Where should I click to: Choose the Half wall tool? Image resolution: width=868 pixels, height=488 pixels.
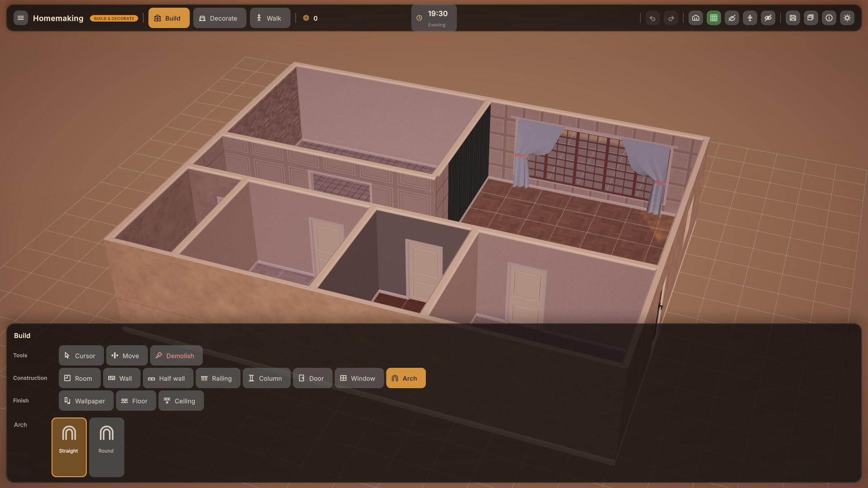click(x=168, y=378)
